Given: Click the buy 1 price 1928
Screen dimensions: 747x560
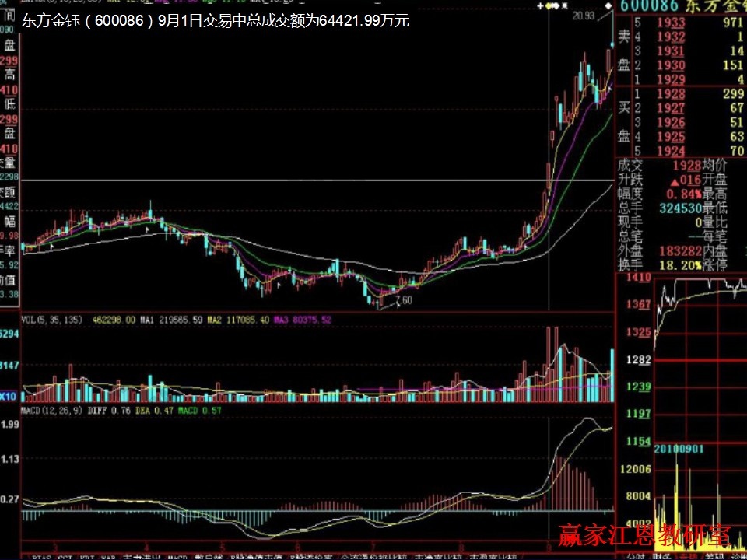Looking at the screenshot, I should pyautogui.click(x=670, y=94).
